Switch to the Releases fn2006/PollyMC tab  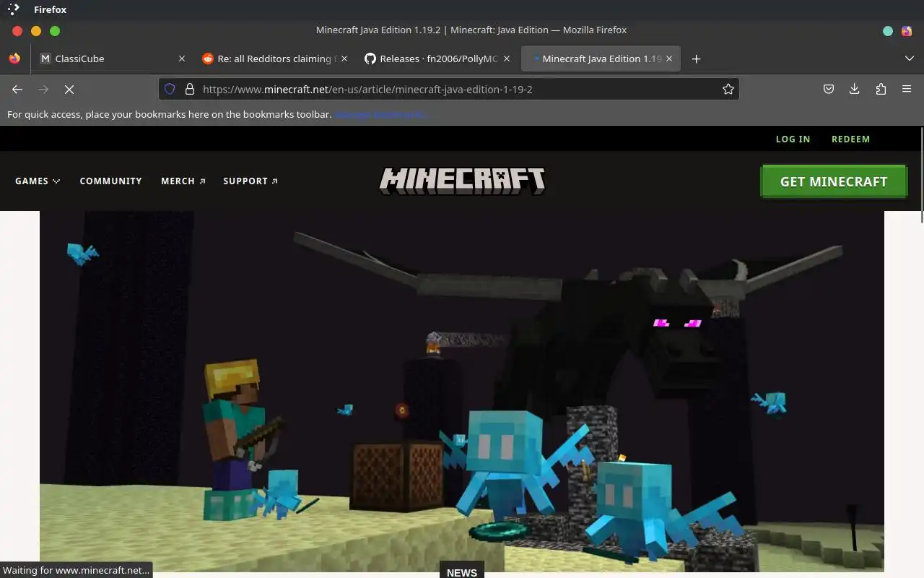[437, 59]
